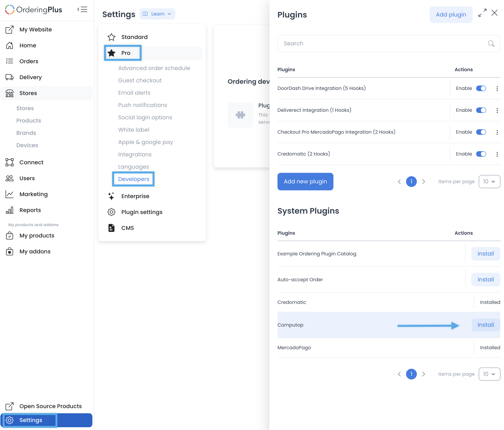Viewport: 504px width, 430px height.
Task: Click the puzzle piece plugin icon
Action: click(x=240, y=115)
